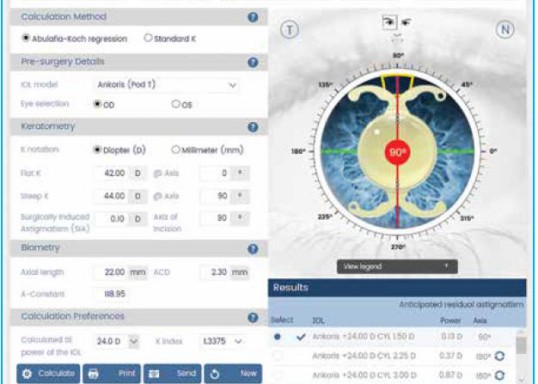Flip axis icon for CYL 2.25 D result
538x384 pixels.
pos(500,356)
